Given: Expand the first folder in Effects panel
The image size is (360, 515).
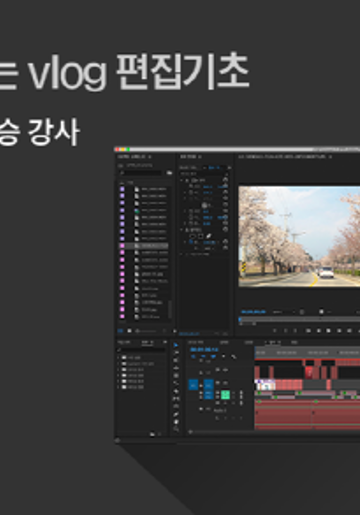Looking at the screenshot, I should (x=118, y=357).
